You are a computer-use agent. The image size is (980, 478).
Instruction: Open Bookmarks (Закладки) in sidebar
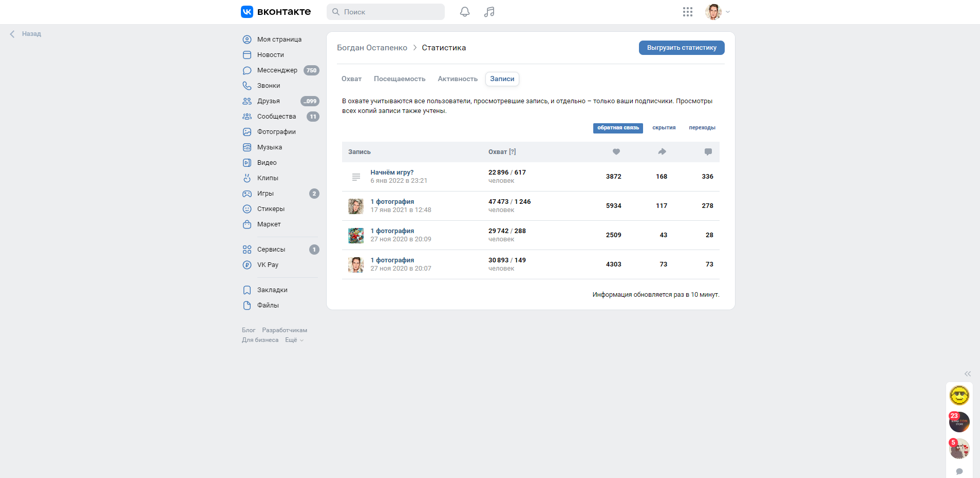pyautogui.click(x=272, y=290)
